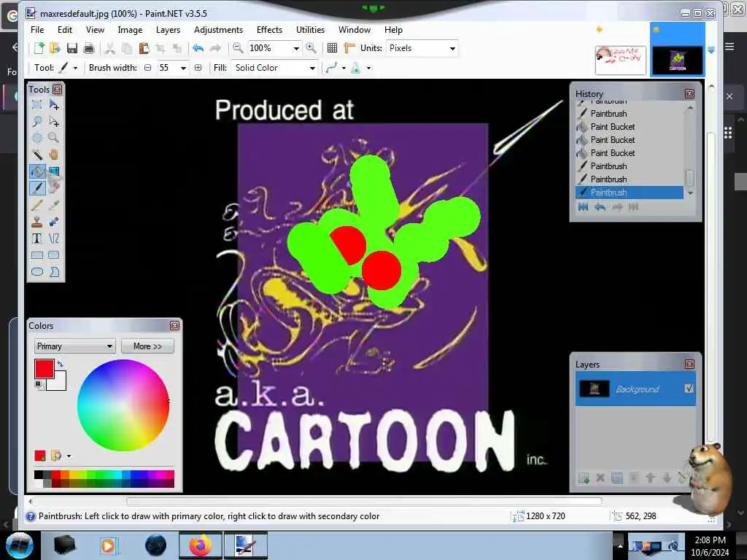Click the New image toolbar icon
This screenshot has height=560, width=747.
pyautogui.click(x=39, y=48)
